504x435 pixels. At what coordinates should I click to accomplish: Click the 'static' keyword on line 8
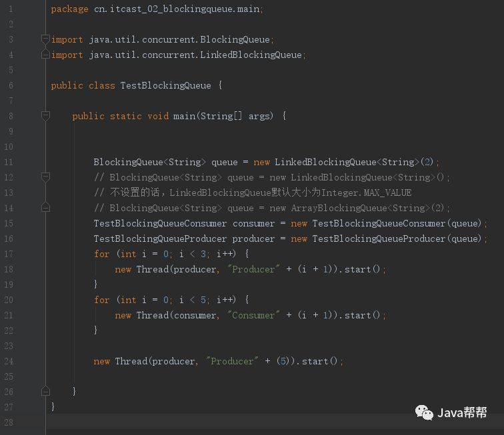click(x=126, y=116)
